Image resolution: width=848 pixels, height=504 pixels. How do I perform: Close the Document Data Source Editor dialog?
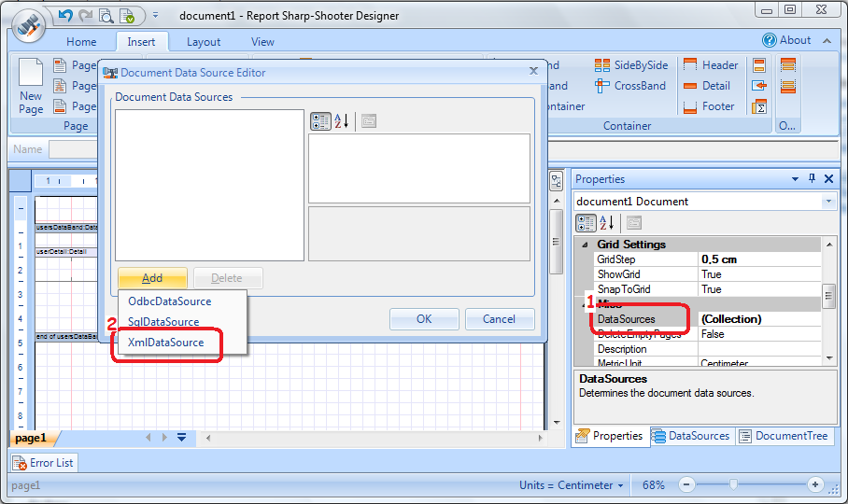[534, 71]
